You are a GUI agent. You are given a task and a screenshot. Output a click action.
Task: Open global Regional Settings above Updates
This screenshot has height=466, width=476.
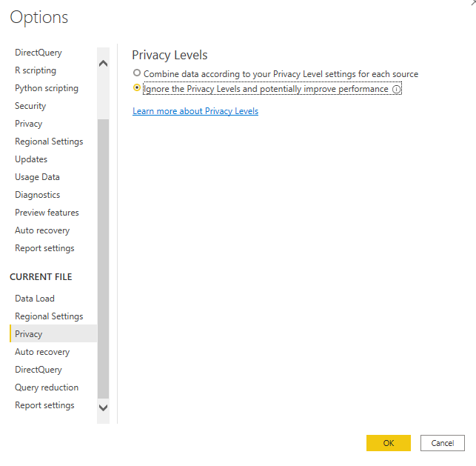49,142
